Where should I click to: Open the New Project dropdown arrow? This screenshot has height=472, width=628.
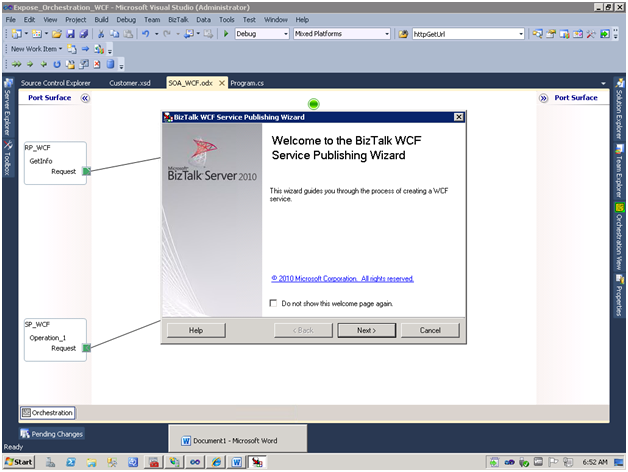26,34
